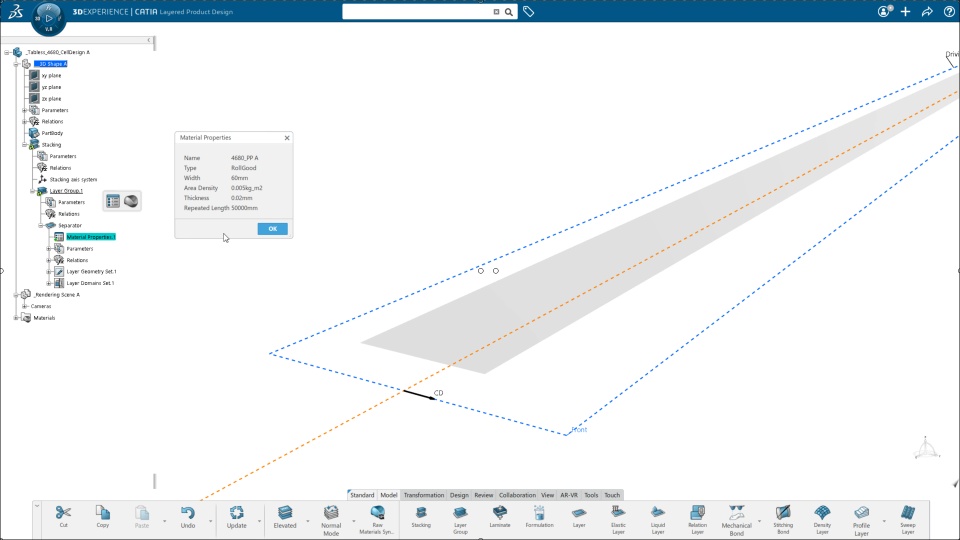This screenshot has width=960, height=540.
Task: Click the properties list icon in context toolbar
Action: (113, 201)
